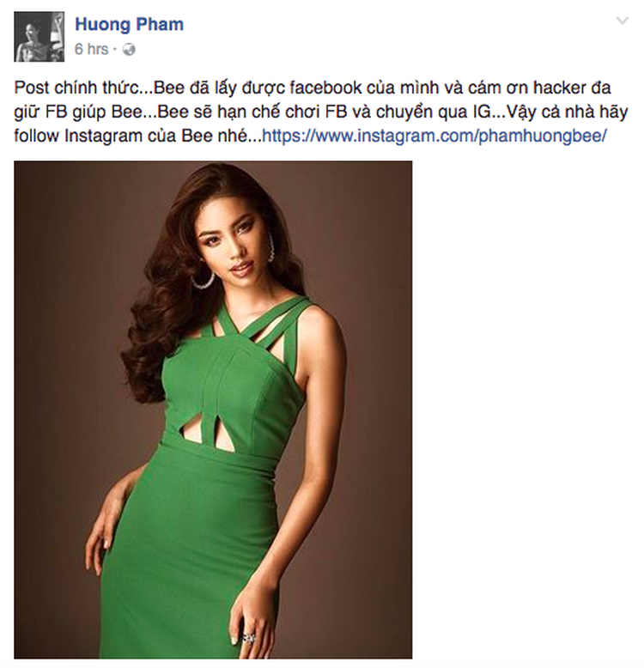
Task: Click the globe Public privacy icon
Action: click(129, 50)
